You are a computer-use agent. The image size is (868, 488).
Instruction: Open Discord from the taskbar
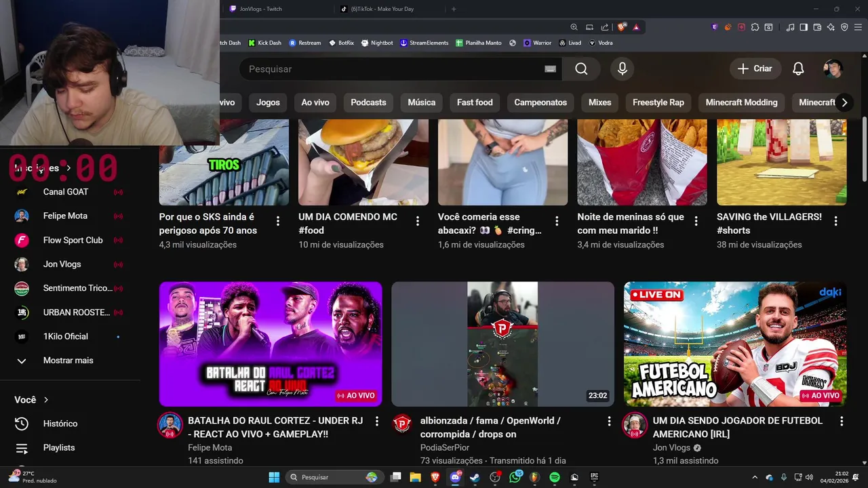[455, 477]
